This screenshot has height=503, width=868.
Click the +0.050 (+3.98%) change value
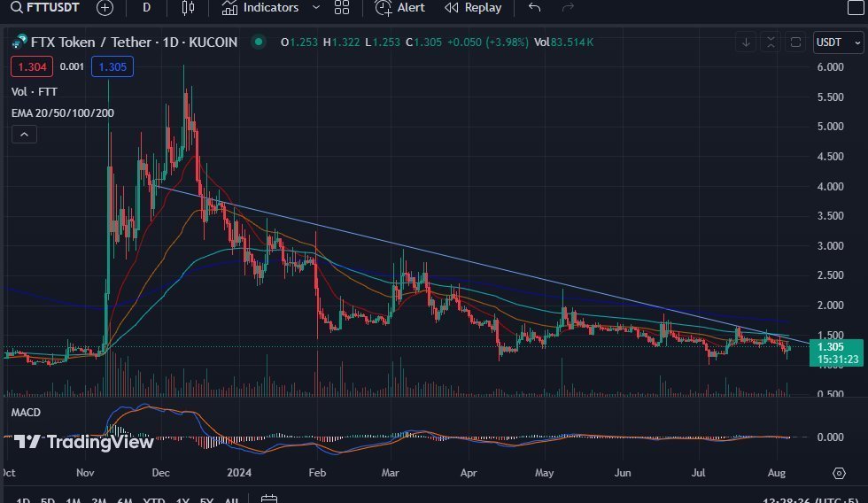click(x=488, y=42)
